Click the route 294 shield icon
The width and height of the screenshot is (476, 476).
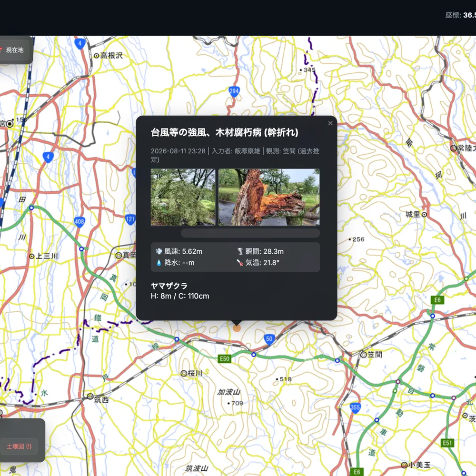234,91
